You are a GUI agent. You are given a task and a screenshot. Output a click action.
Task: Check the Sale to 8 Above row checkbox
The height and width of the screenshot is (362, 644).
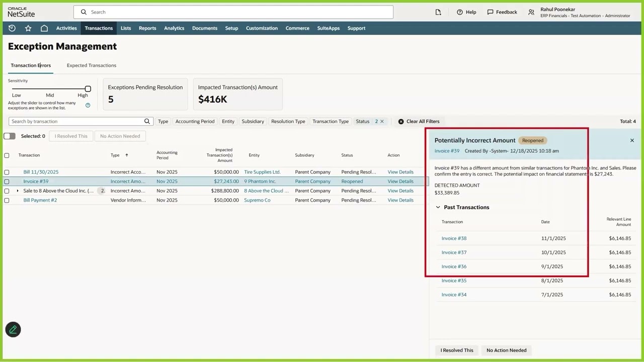tap(7, 191)
